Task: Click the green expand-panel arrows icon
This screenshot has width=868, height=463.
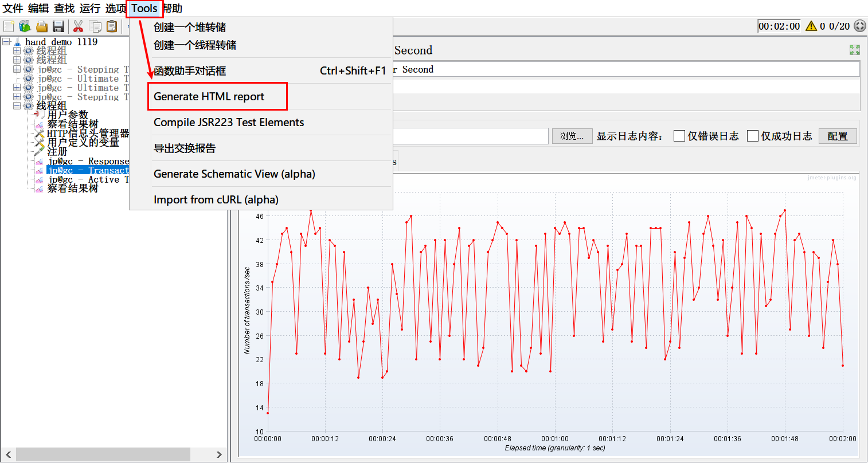Action: [x=854, y=50]
